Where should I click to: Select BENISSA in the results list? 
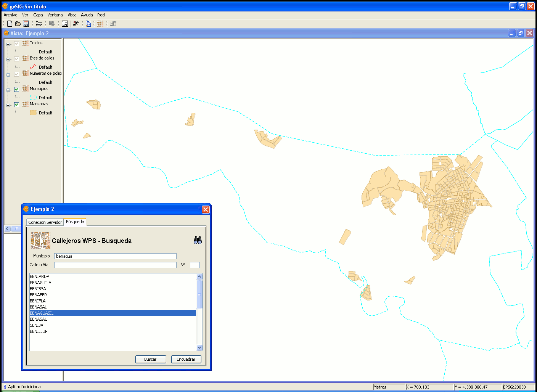point(113,289)
